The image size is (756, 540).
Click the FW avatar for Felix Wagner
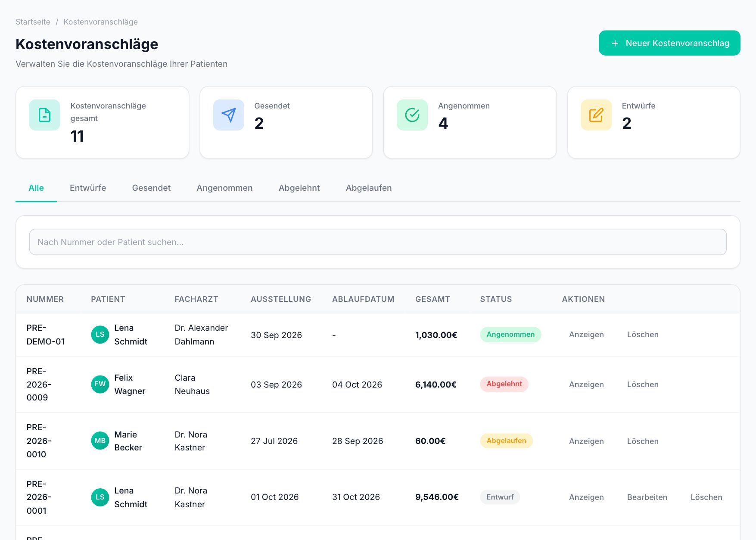[100, 384]
